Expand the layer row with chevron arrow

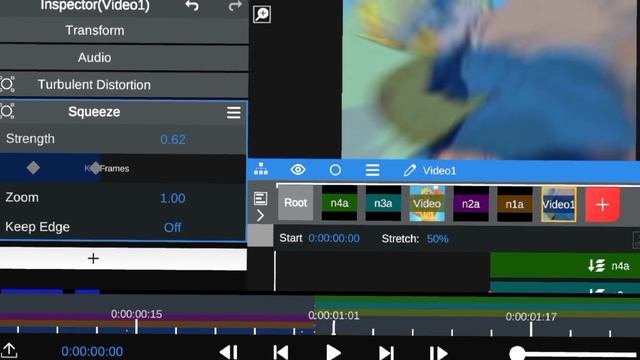260,215
